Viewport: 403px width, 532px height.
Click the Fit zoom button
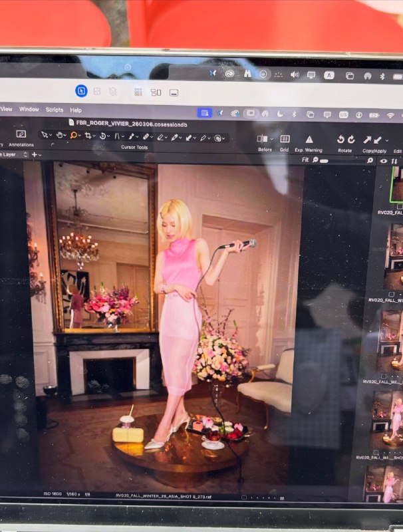(x=305, y=160)
